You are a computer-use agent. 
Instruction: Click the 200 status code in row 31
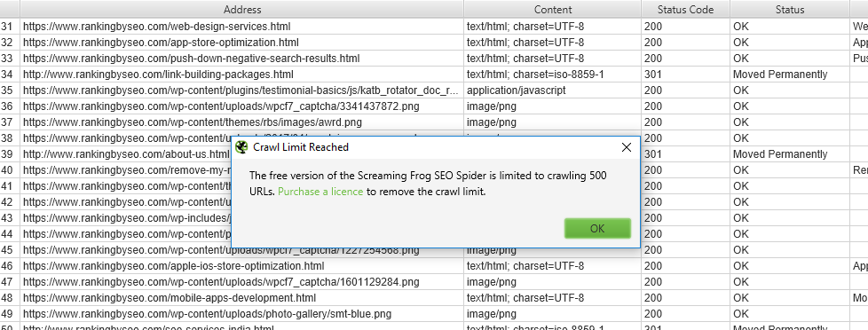(653, 27)
